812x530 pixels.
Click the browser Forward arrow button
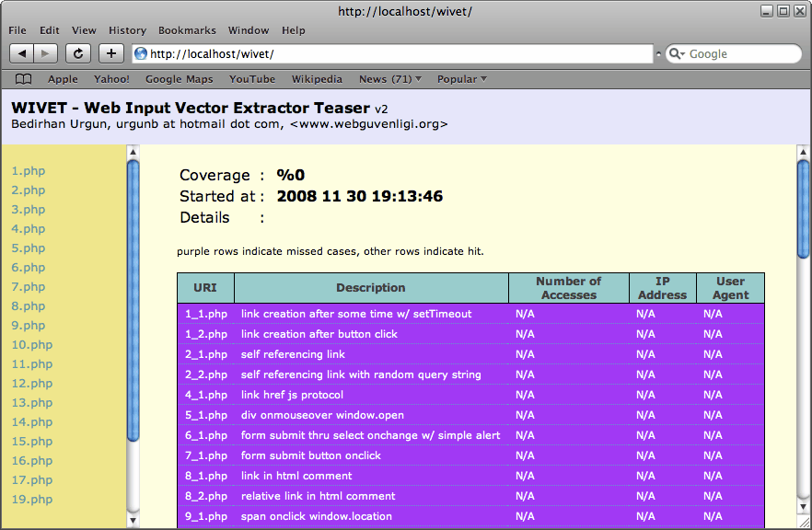tap(46, 54)
